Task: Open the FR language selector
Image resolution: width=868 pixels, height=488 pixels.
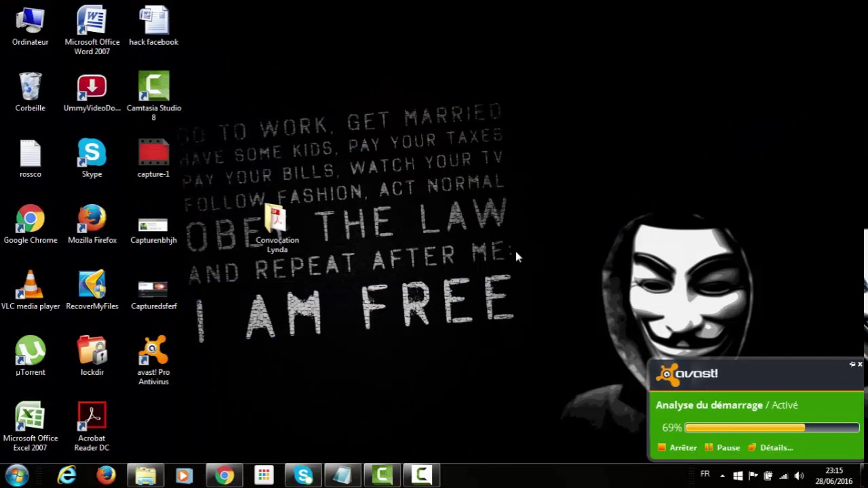Action: pyautogui.click(x=705, y=474)
